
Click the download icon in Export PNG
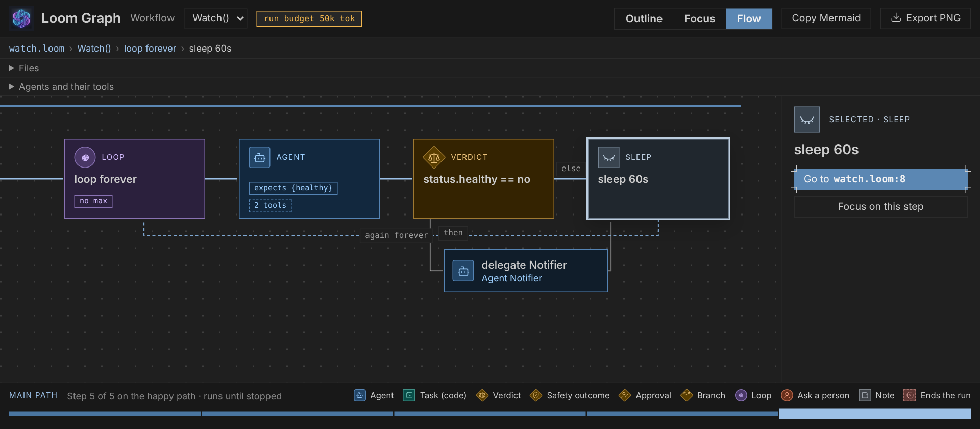click(x=896, y=18)
